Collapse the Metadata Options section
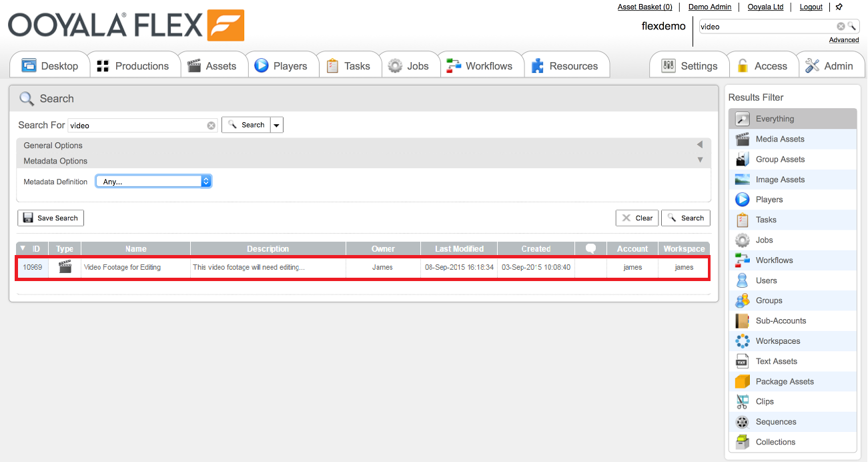 pyautogui.click(x=699, y=160)
